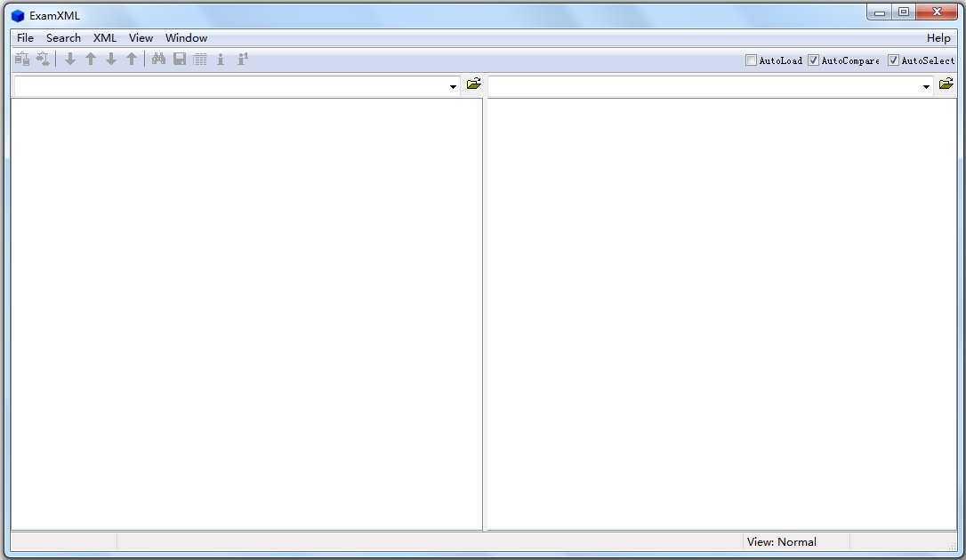
Task: Enable the AutoLoad checkbox
Action: point(751,60)
